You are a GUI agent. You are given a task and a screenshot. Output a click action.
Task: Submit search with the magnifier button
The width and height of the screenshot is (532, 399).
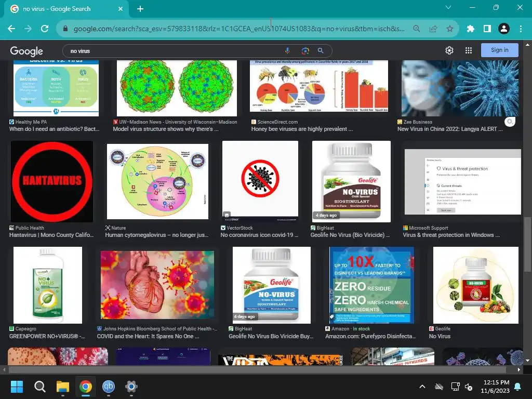point(321,51)
